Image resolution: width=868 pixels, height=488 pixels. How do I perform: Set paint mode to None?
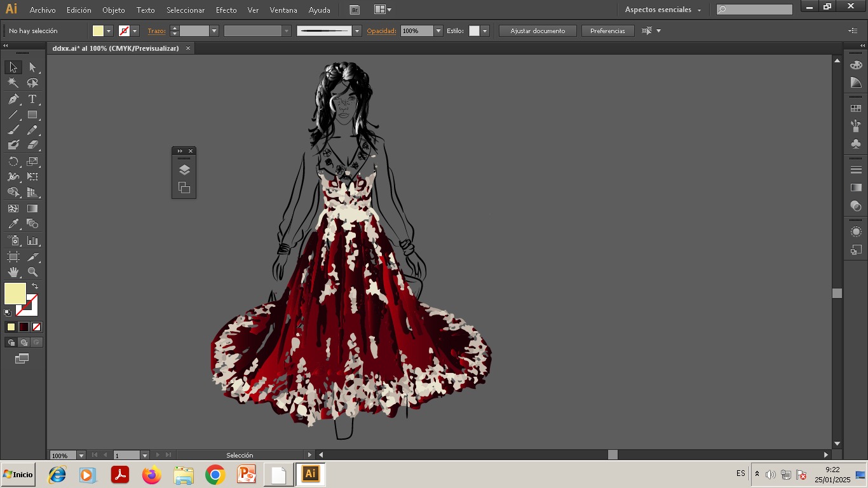[x=36, y=327]
